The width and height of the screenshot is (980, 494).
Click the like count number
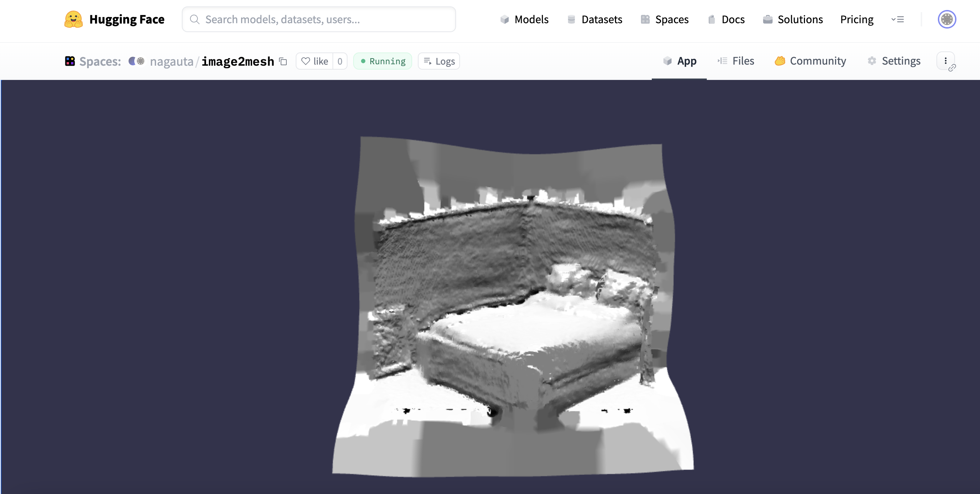[x=340, y=61]
